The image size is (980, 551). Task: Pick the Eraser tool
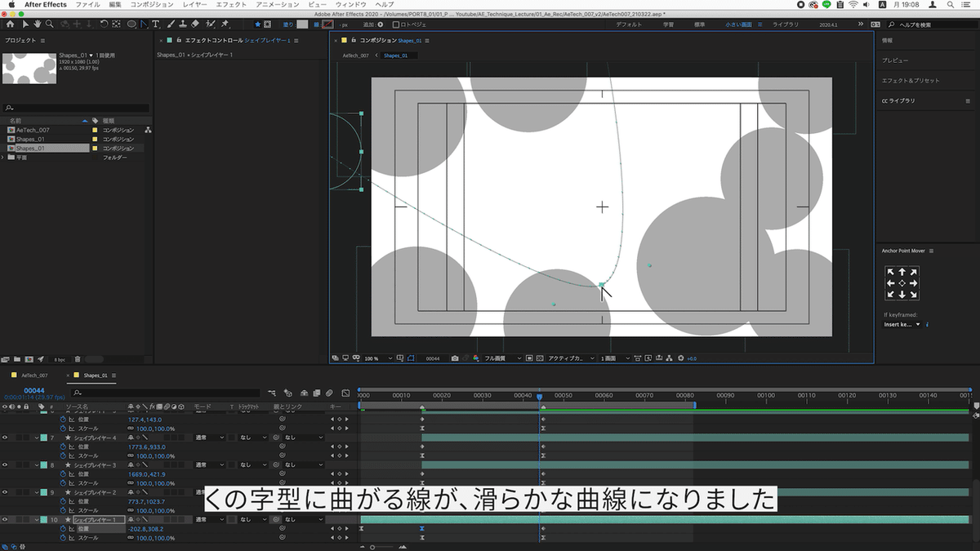[x=195, y=24]
